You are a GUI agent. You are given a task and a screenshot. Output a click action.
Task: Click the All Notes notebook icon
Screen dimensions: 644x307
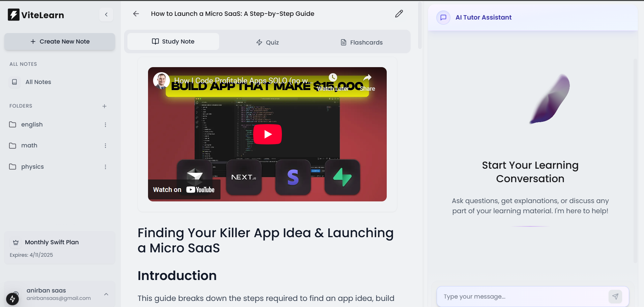[14, 82]
